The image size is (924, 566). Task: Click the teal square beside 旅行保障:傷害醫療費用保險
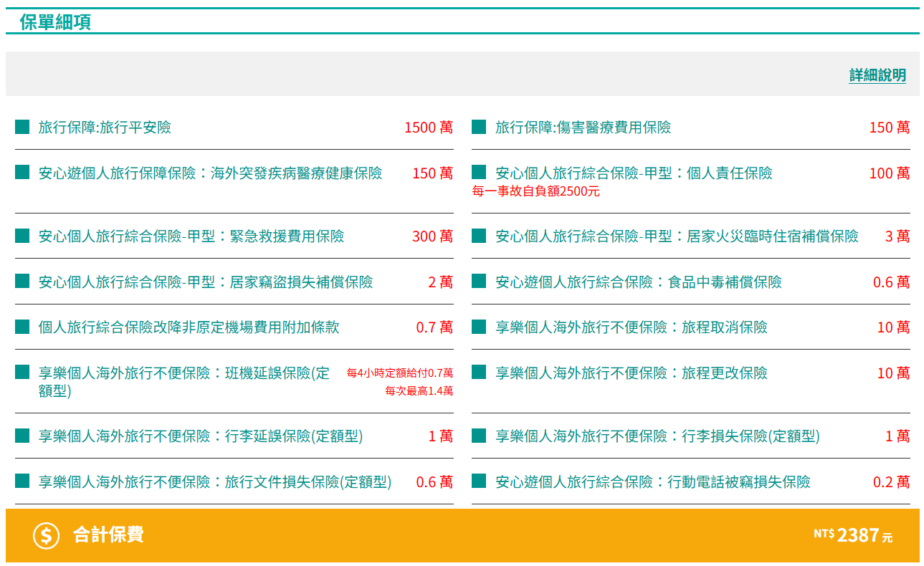[479, 128]
